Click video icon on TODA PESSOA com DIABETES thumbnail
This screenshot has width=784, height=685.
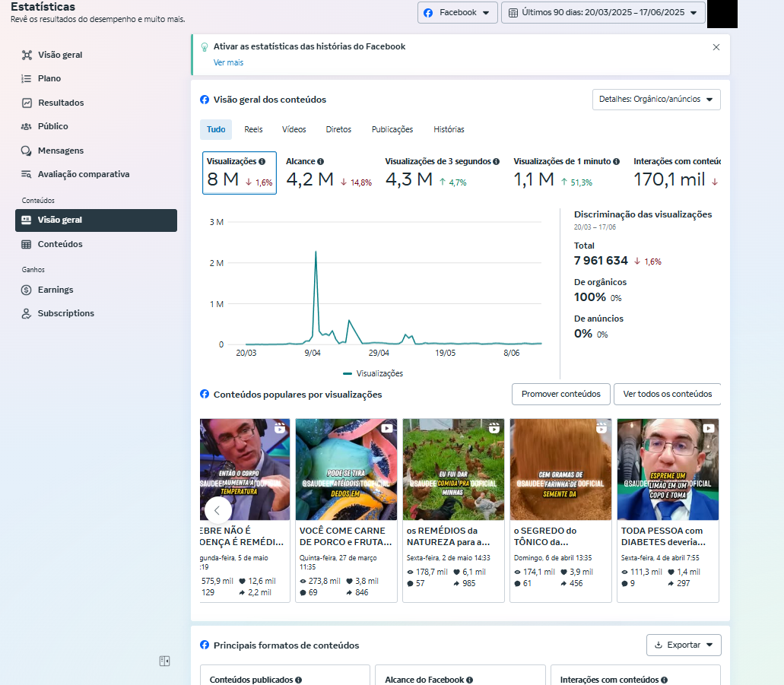tap(709, 428)
